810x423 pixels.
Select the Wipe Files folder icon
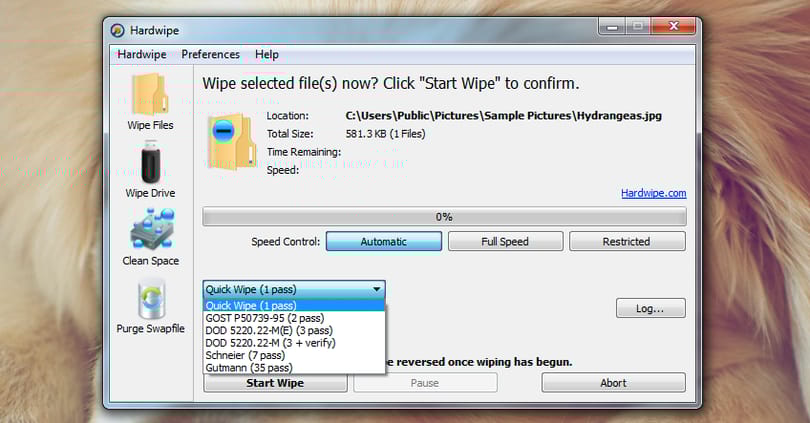[x=150, y=94]
